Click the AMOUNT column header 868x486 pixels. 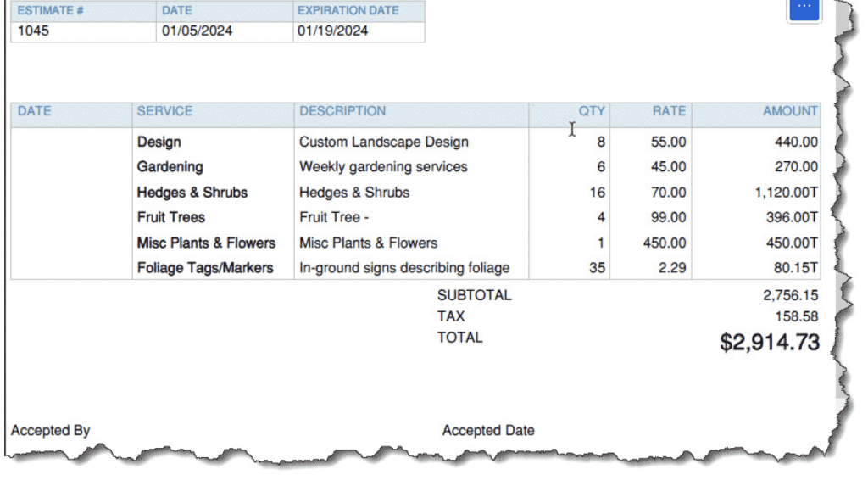click(790, 111)
